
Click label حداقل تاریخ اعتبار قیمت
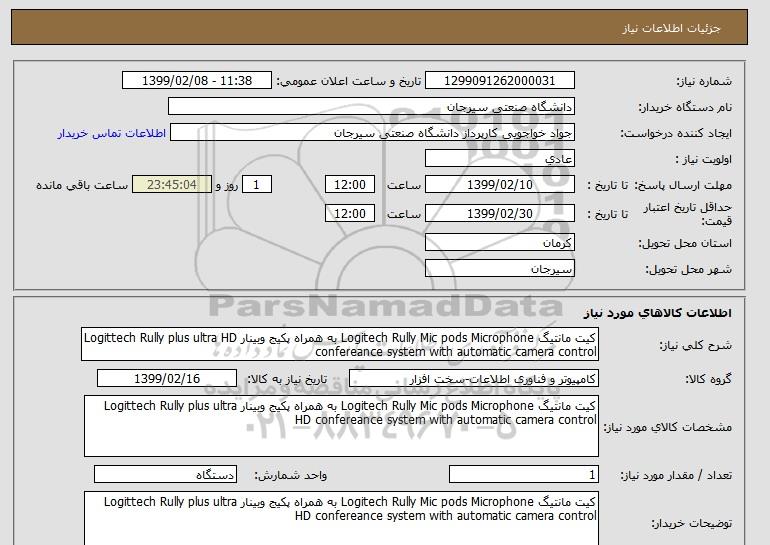click(x=688, y=214)
